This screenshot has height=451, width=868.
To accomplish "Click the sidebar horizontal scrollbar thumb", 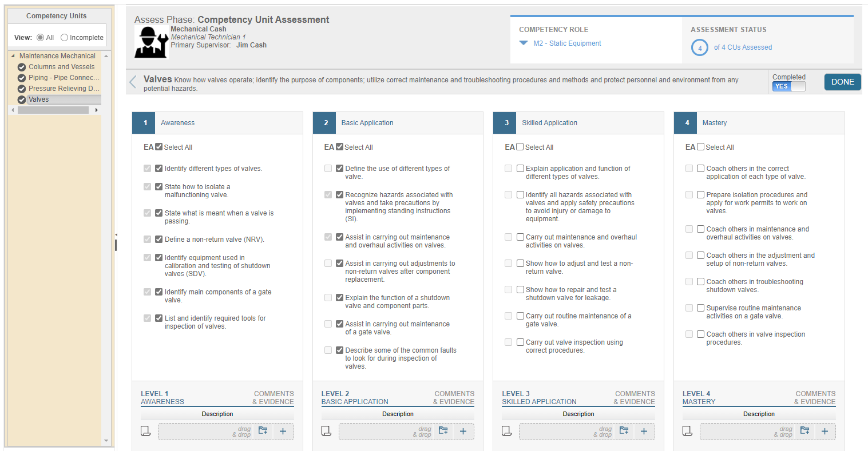I will (53, 110).
